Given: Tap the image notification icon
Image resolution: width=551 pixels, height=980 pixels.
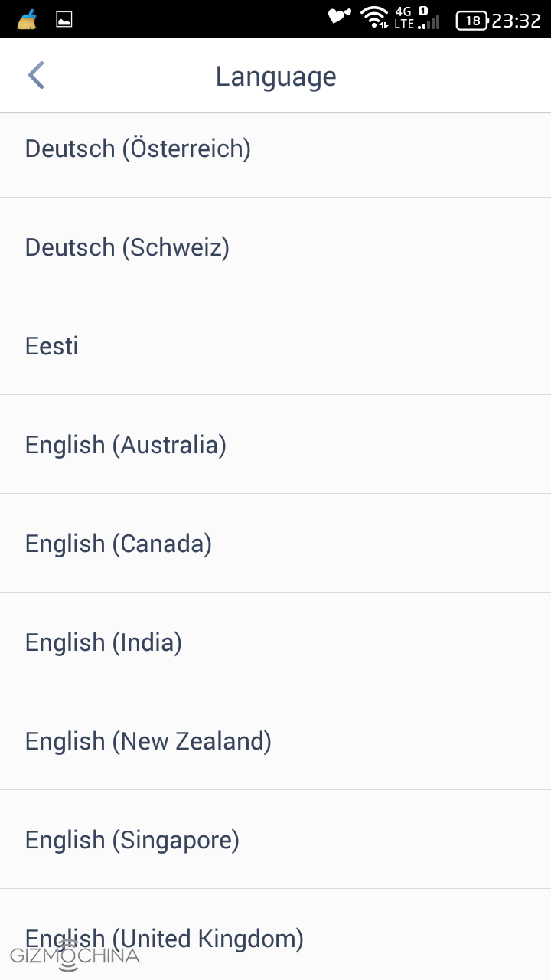Looking at the screenshot, I should [64, 19].
